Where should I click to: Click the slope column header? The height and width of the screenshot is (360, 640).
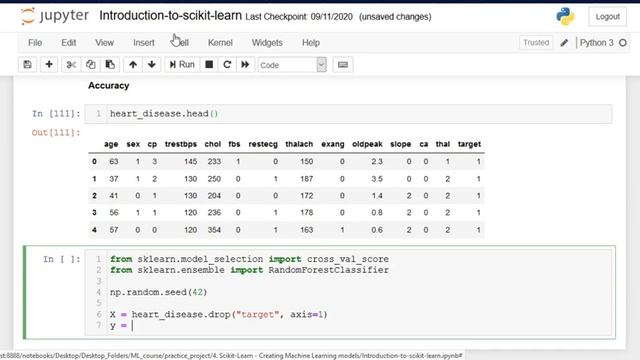tap(400, 144)
